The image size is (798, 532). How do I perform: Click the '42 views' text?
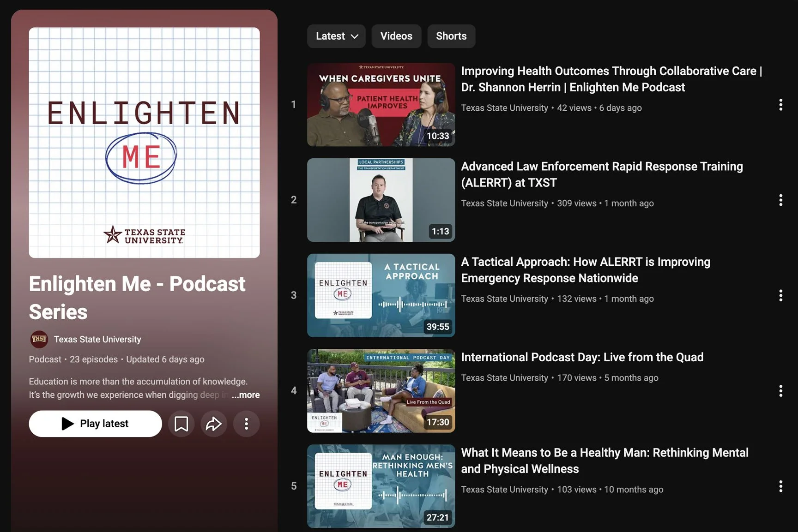574,108
